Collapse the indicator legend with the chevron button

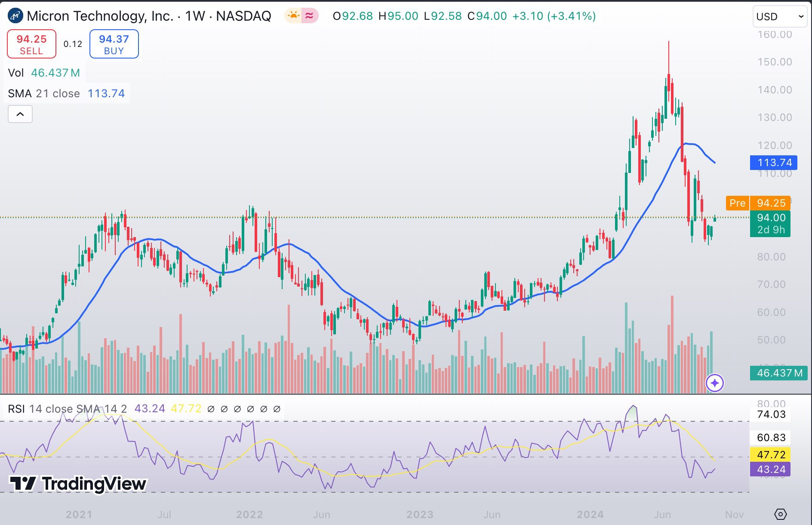click(x=20, y=114)
